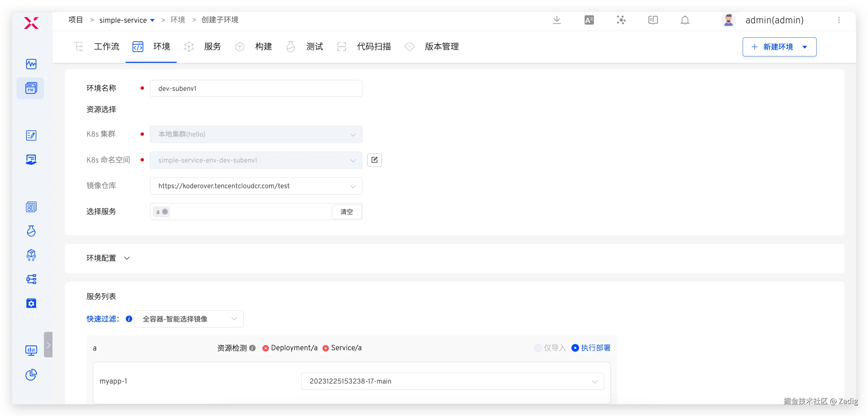
Task: Click the Deployment/a resource status
Action: (290, 348)
